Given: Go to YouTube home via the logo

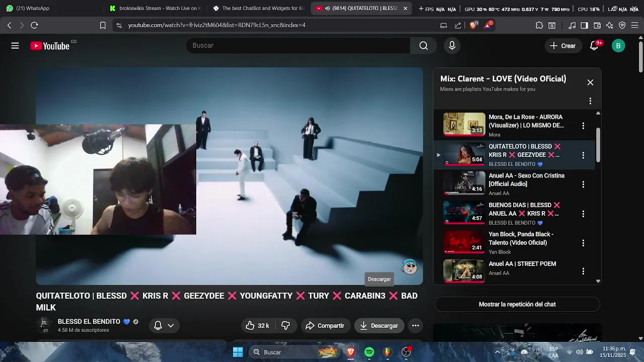Looking at the screenshot, I should [50, 46].
